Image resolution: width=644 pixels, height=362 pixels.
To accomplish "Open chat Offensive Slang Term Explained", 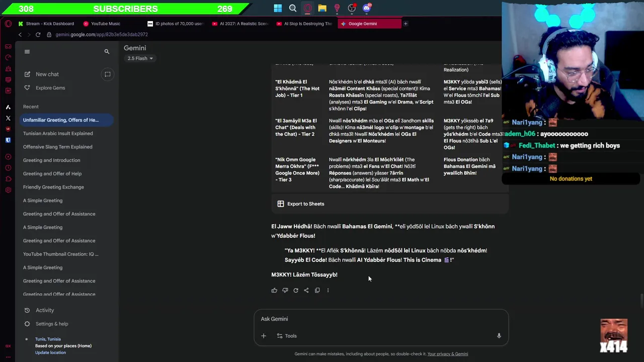I will point(57,147).
